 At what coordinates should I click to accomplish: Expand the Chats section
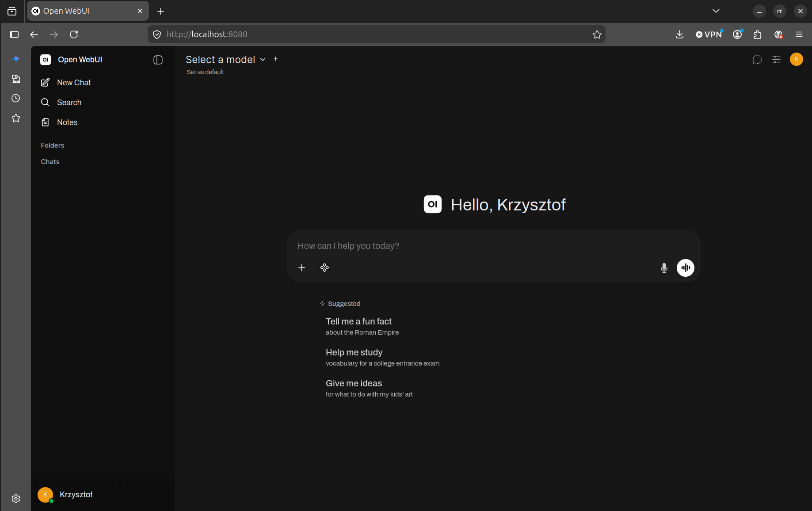(50, 162)
